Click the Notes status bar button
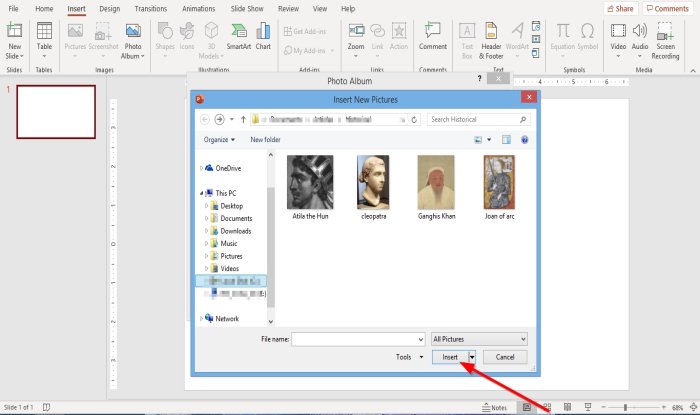 (494, 407)
